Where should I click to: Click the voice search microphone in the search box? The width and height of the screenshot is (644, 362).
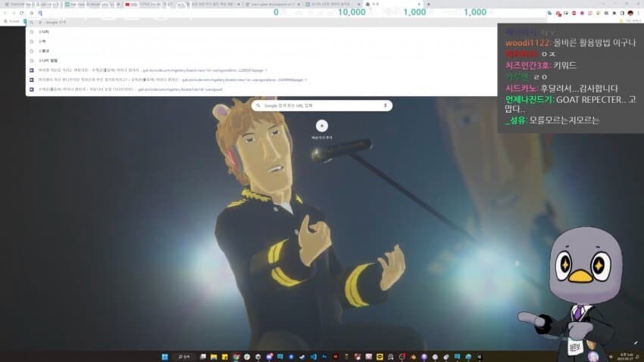click(385, 105)
